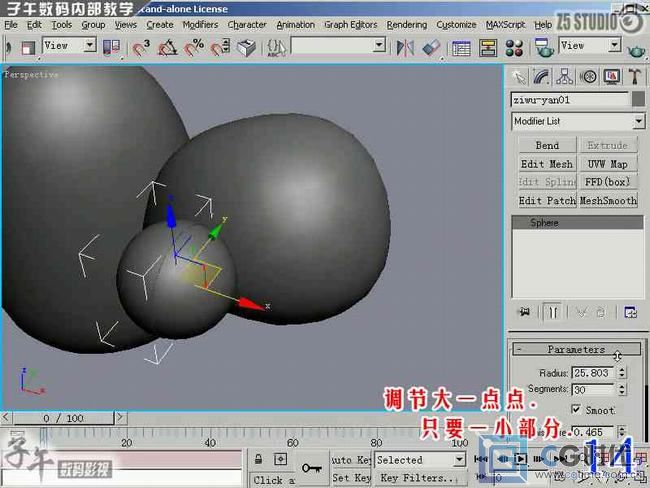Viewport: 650px width, 488px height.
Task: Select Sphere in the modifier stack
Action: click(577, 223)
